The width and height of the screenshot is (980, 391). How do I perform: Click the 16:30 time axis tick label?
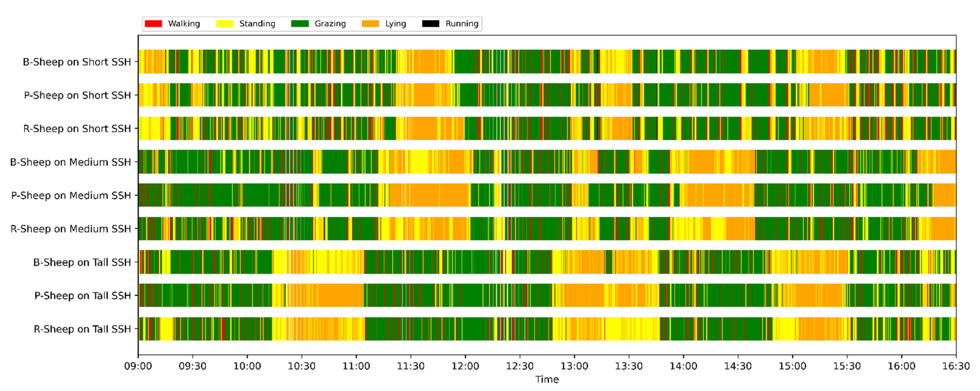pyautogui.click(x=955, y=366)
